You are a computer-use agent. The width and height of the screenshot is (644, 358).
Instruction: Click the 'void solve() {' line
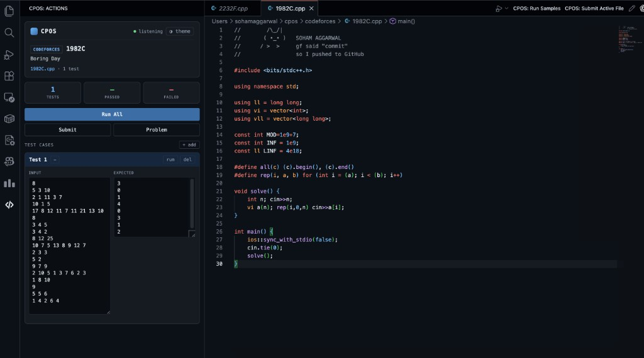coord(257,192)
